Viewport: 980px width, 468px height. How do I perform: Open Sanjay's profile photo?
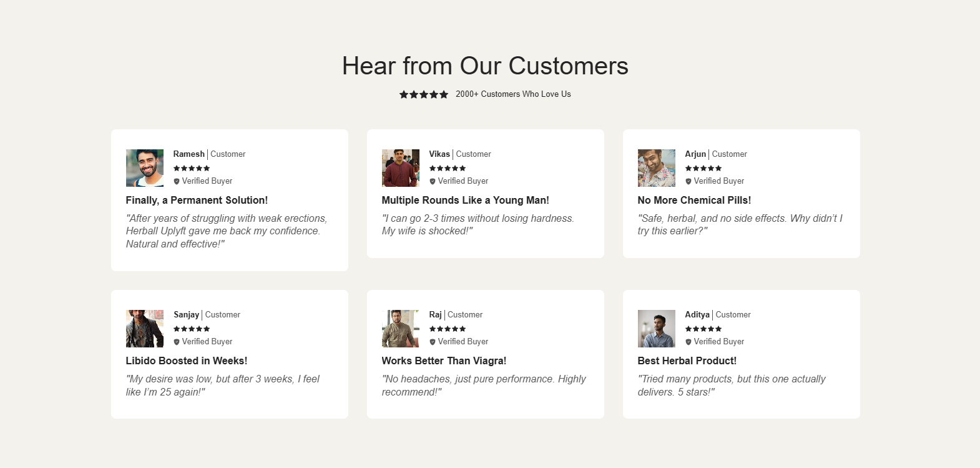click(x=145, y=329)
